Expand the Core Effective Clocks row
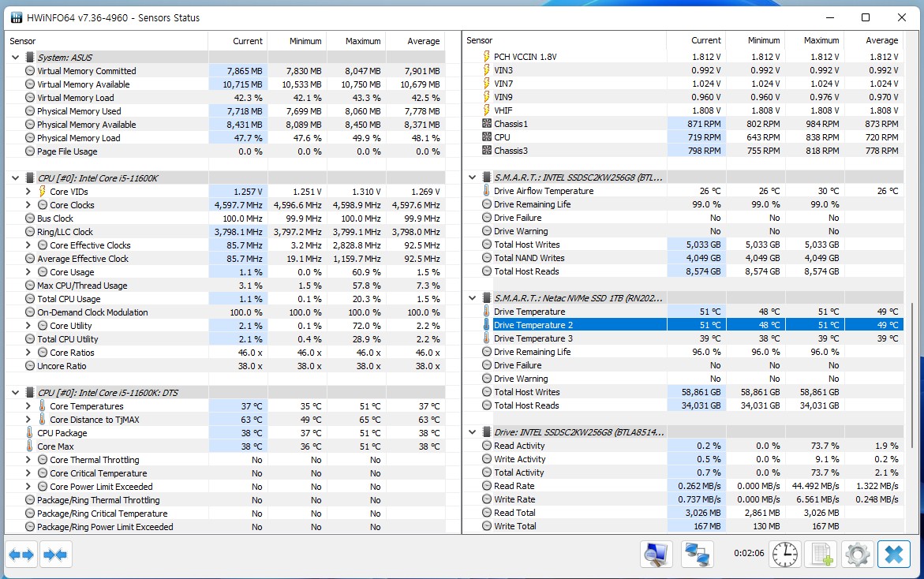924x579 pixels. 28,245
